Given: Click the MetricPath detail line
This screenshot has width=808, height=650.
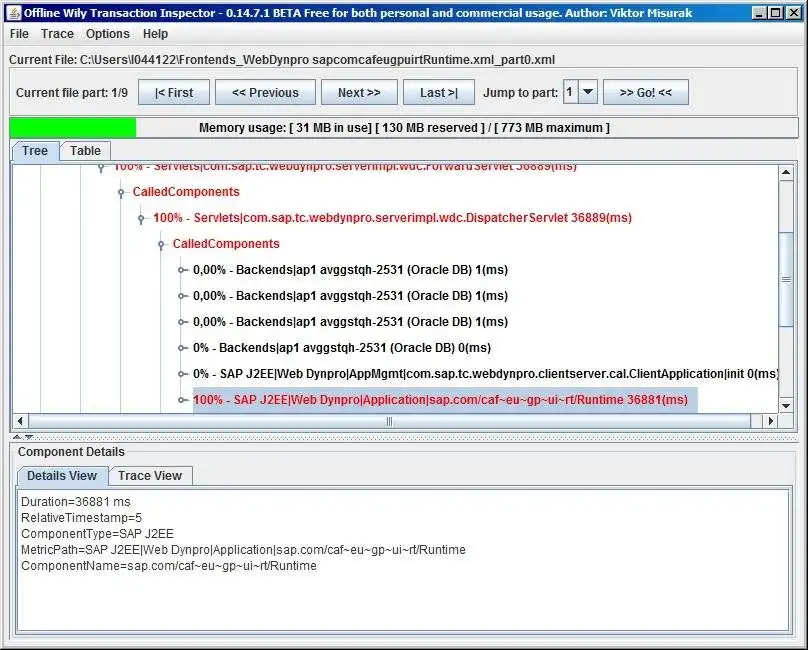Looking at the screenshot, I should 243,550.
